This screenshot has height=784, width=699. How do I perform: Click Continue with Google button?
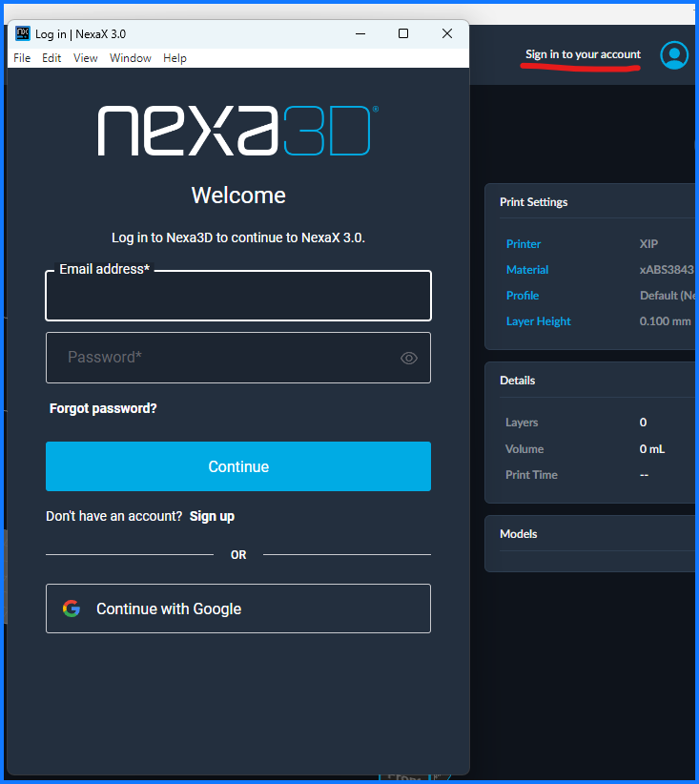238,609
